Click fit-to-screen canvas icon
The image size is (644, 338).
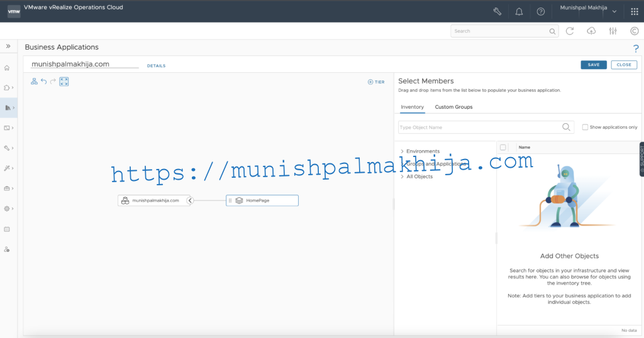pyautogui.click(x=64, y=82)
